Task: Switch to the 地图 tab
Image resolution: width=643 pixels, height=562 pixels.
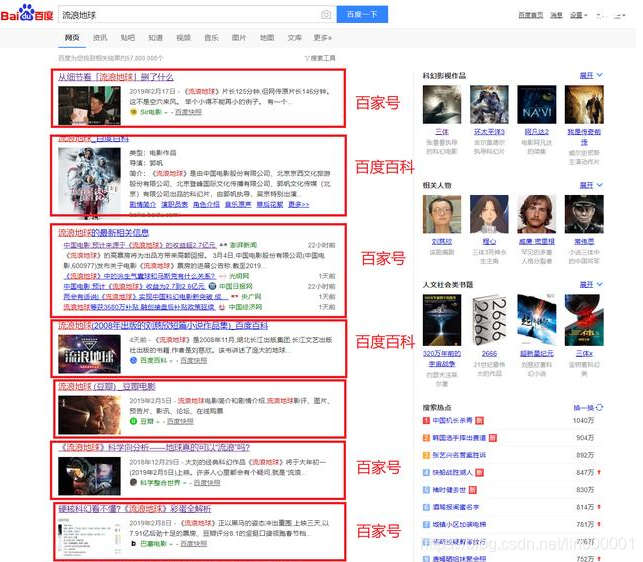Action: [267, 38]
